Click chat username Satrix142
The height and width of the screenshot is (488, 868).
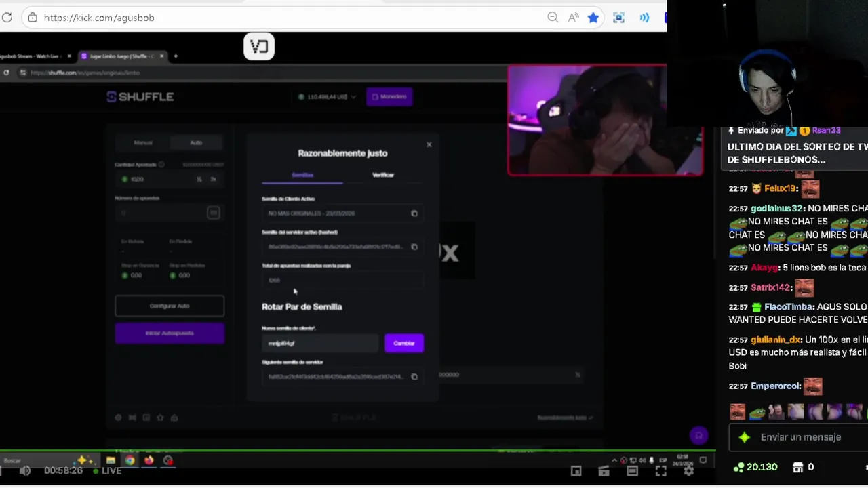click(771, 287)
